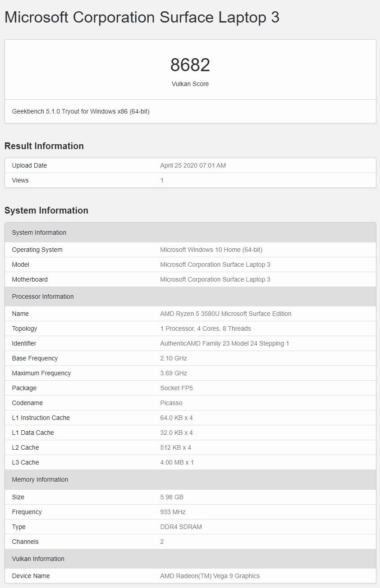Select the date "April 25 2020 07:01 AM"
This screenshot has height=588, width=380.
[193, 165]
